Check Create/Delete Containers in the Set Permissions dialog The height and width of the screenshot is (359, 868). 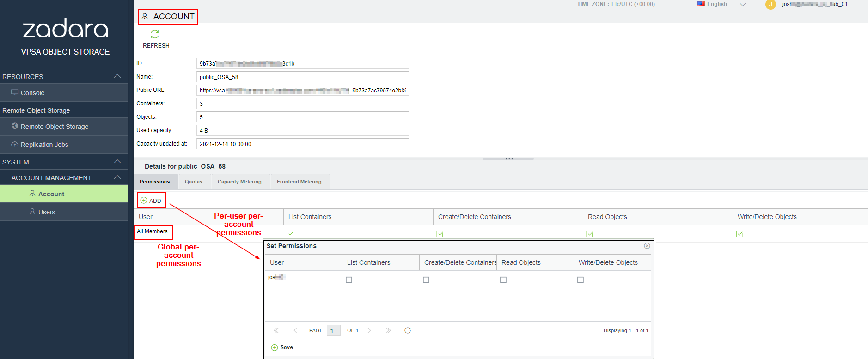point(426,280)
